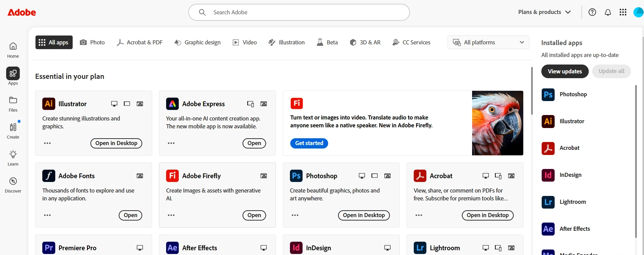The height and width of the screenshot is (255, 644).
Task: Switch to the Acrobat & PDF tab
Action: (x=140, y=42)
